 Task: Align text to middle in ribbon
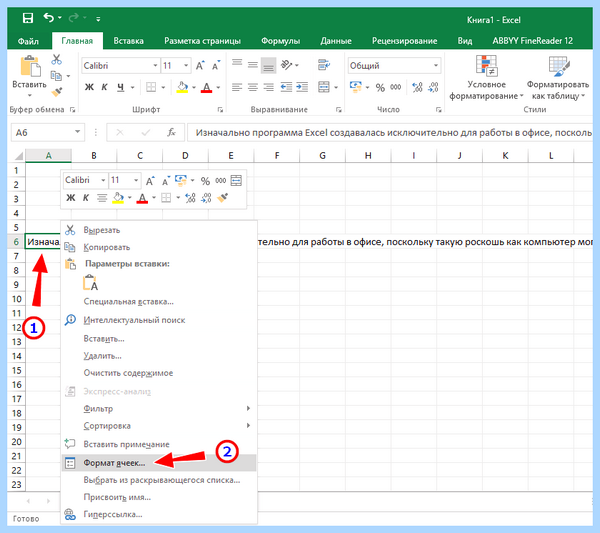click(x=253, y=65)
